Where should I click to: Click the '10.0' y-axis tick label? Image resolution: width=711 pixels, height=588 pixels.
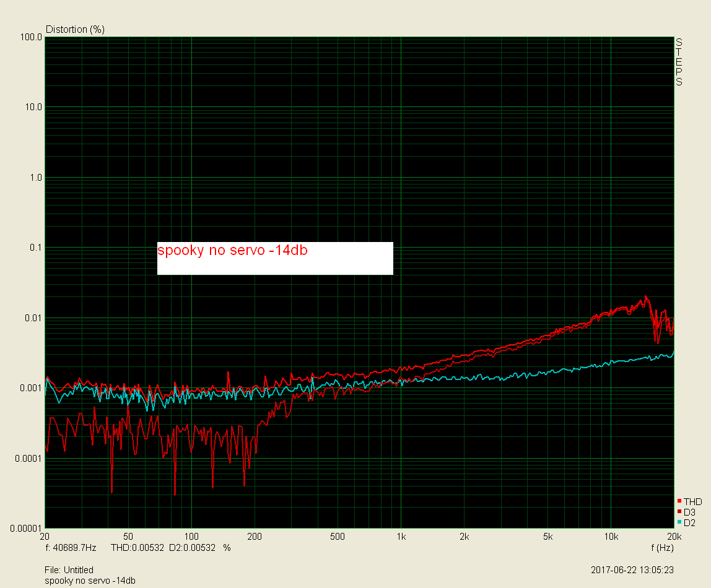33,107
